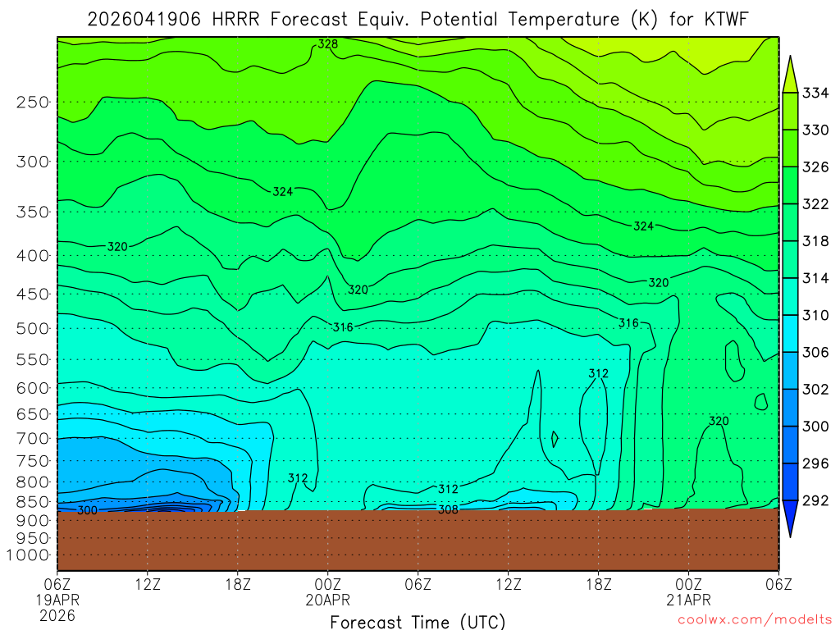Viewport: 840px width, 630px height.
Task: Click the 308 contour line label
Action: 448,509
